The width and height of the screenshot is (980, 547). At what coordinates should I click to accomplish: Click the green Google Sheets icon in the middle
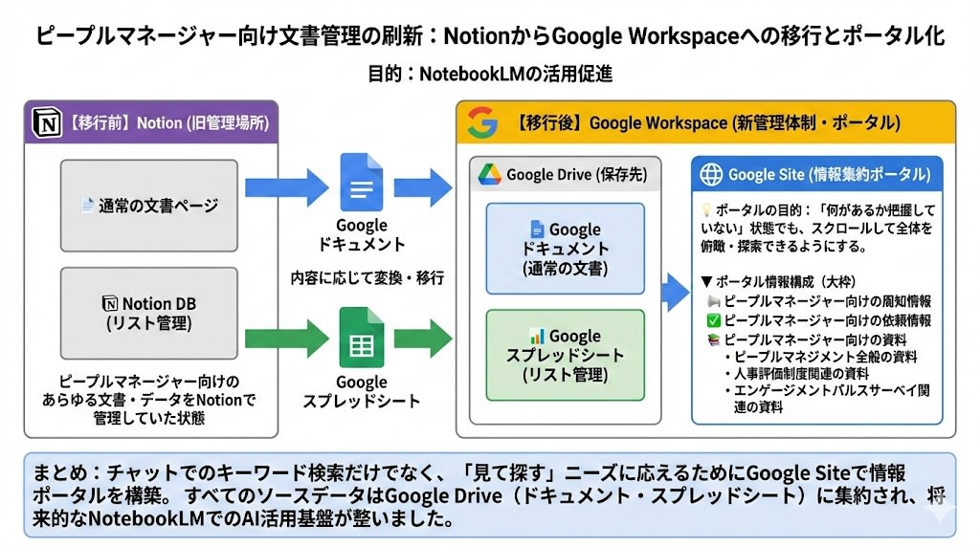[x=361, y=338]
